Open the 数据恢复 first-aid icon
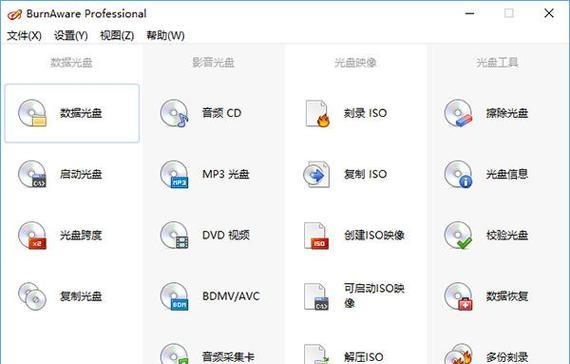The image size is (570, 364). 458,296
